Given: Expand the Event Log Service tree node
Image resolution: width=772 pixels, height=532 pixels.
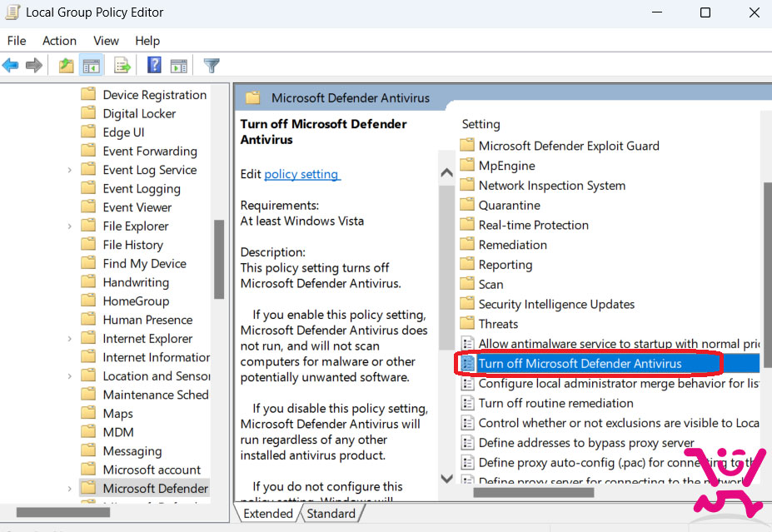Looking at the screenshot, I should coord(69,170).
